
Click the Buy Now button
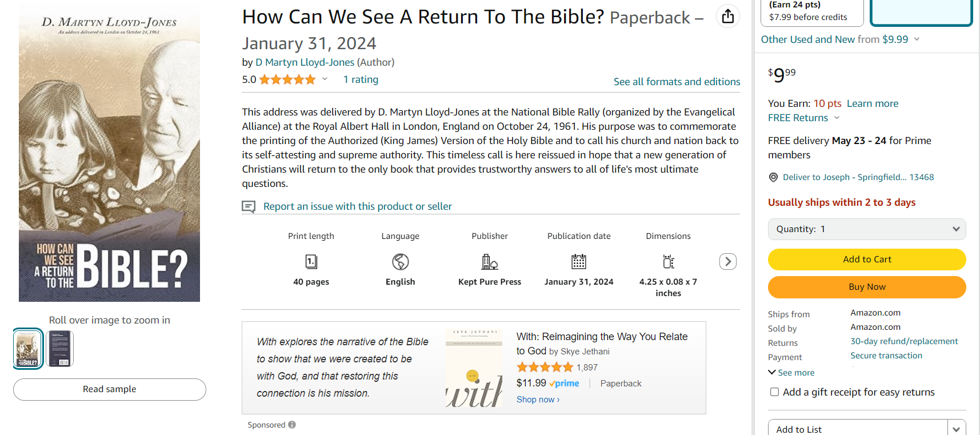[866, 287]
